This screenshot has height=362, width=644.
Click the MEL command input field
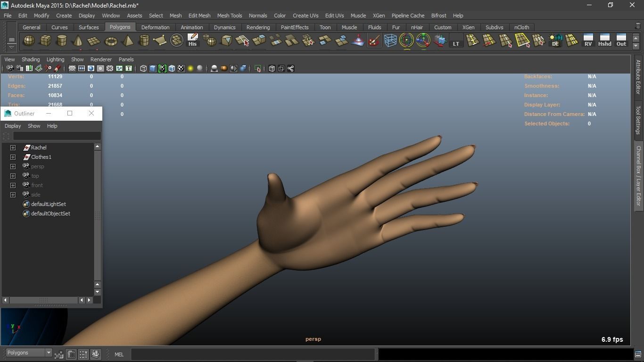[253, 354]
